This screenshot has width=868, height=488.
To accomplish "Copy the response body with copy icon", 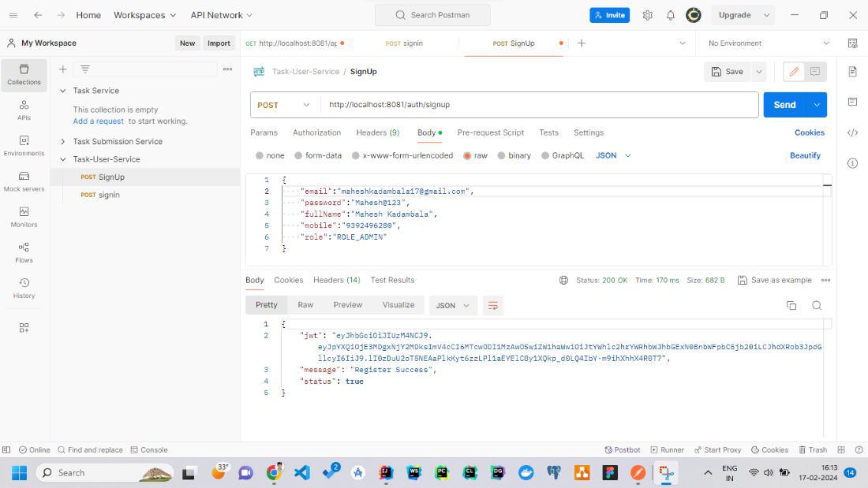I will coord(791,305).
